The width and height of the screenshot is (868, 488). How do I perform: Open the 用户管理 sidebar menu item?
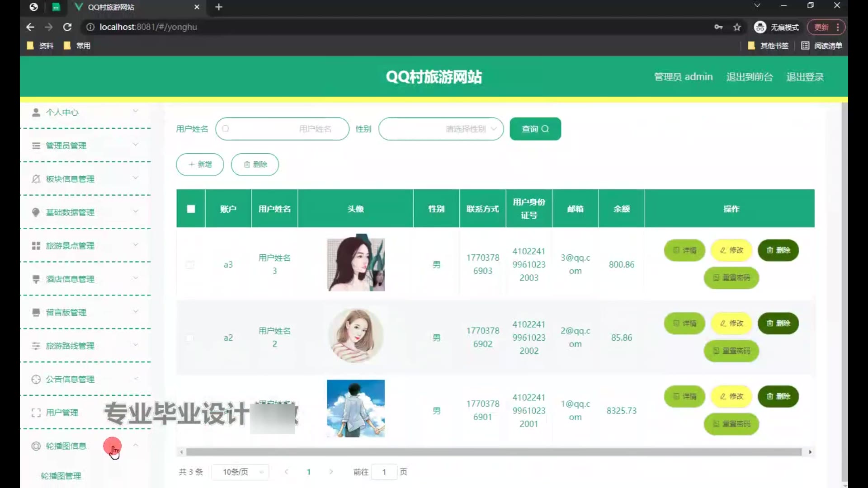pos(62,413)
